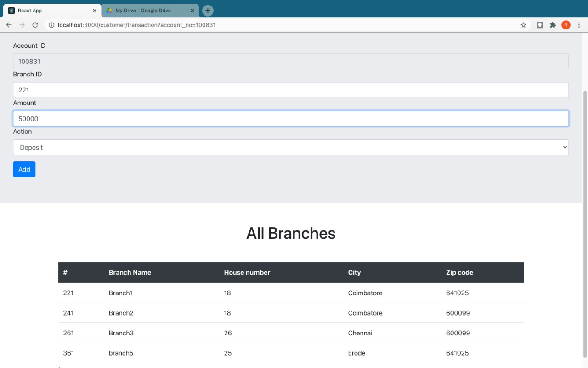Open the extensions puzzle icon
This screenshot has height=368, width=588.
point(553,25)
